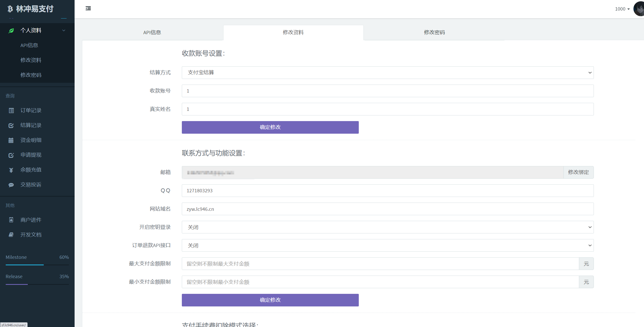Image resolution: width=644 pixels, height=327 pixels.
Task: Click the 商户进件 mobile icon
Action: [x=11, y=220]
